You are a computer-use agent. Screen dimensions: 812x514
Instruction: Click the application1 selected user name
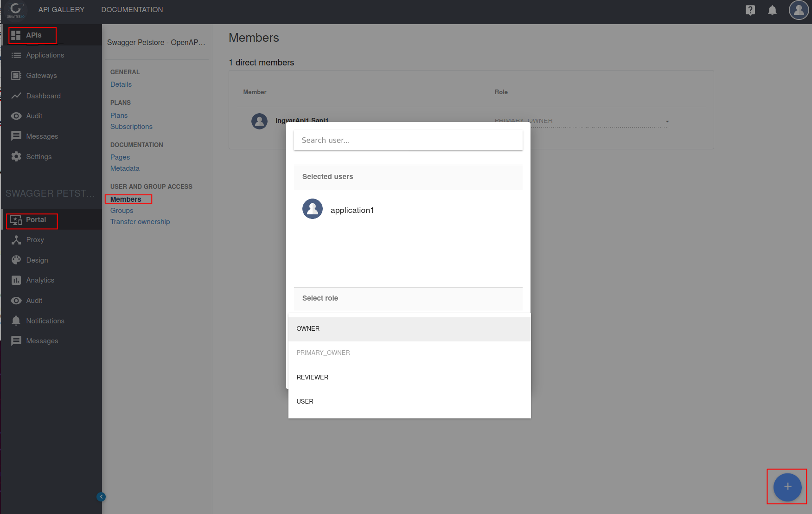tap(352, 210)
